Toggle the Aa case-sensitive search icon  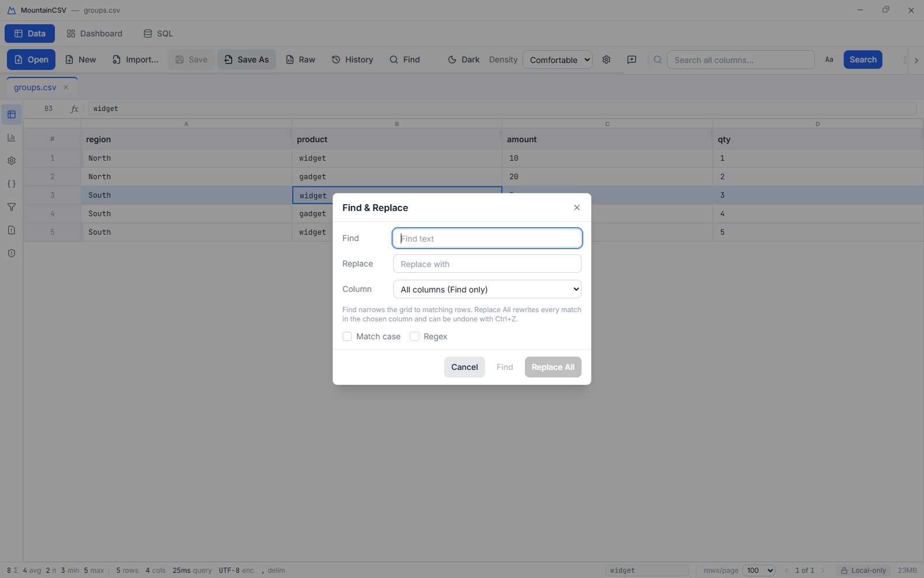829,60
